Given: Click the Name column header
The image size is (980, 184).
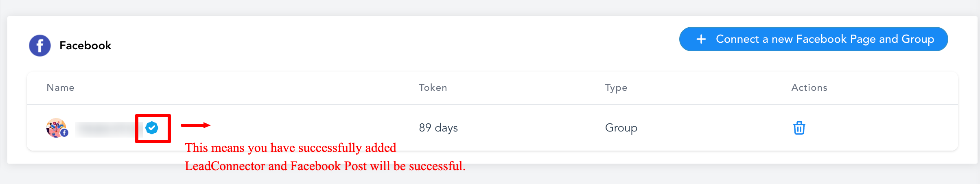Looking at the screenshot, I should [61, 88].
